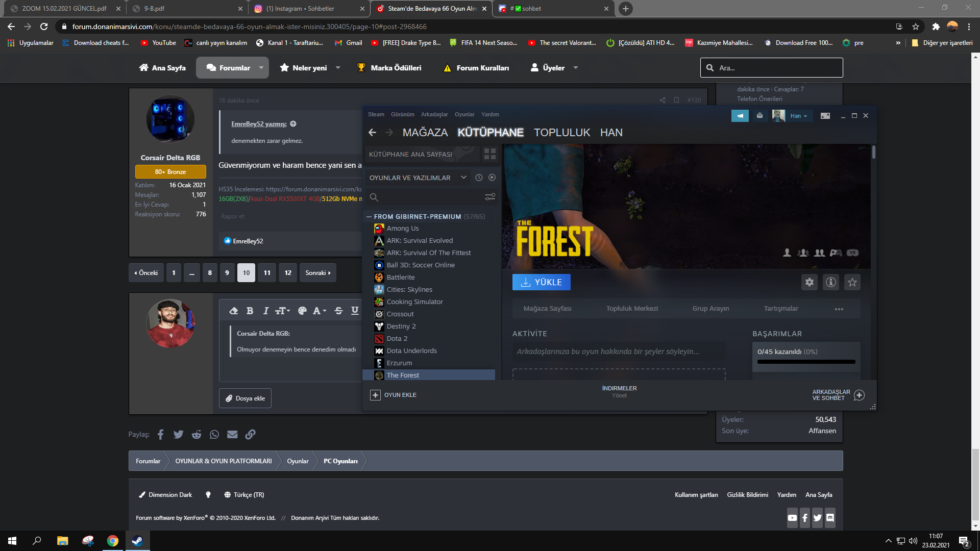Viewport: 980px width, 551px height.
Task: Open the game info circle icon
Action: coord(831,282)
